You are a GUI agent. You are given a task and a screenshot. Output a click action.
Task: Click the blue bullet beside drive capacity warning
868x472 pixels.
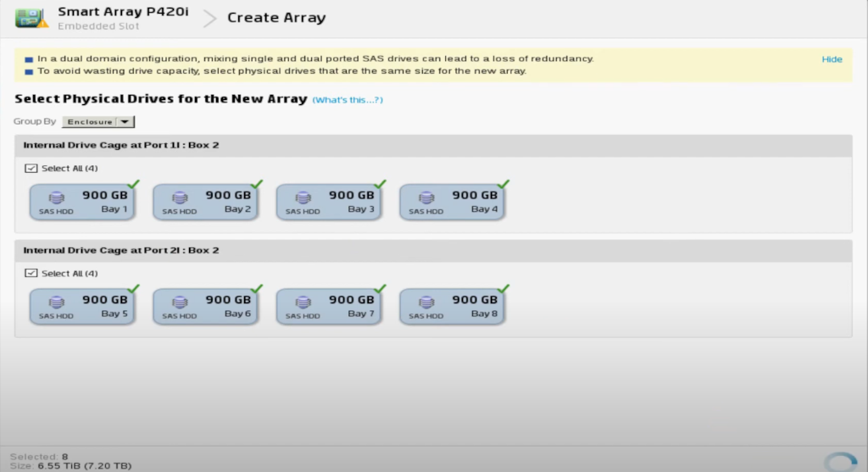[x=29, y=71]
